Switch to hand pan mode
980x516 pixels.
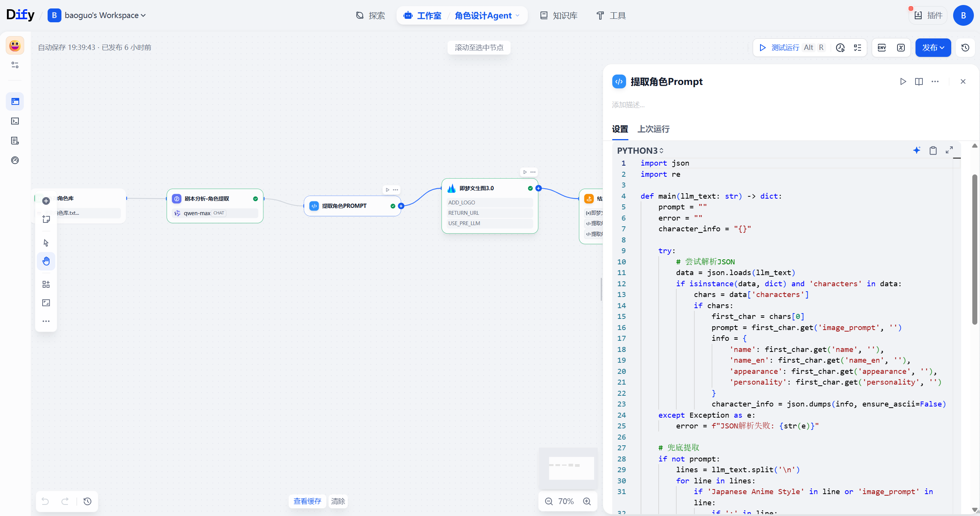(x=46, y=261)
